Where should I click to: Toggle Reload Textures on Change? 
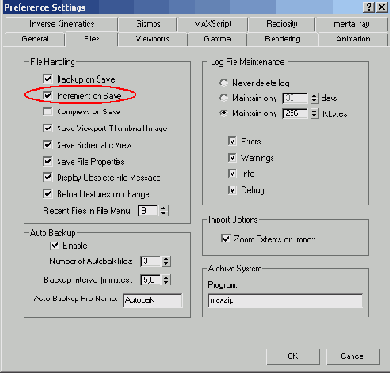tap(48, 194)
